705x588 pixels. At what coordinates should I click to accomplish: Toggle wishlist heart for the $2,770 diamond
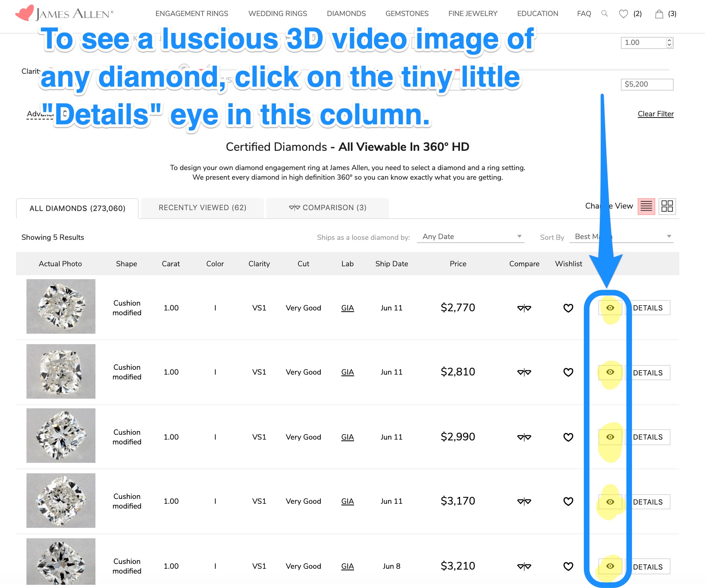pyautogui.click(x=568, y=308)
